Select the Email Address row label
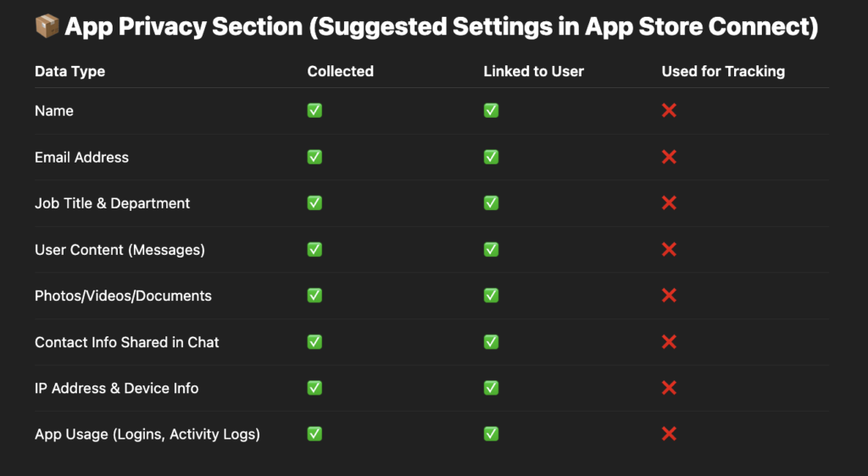Image resolution: width=868 pixels, height=476 pixels. 81,157
